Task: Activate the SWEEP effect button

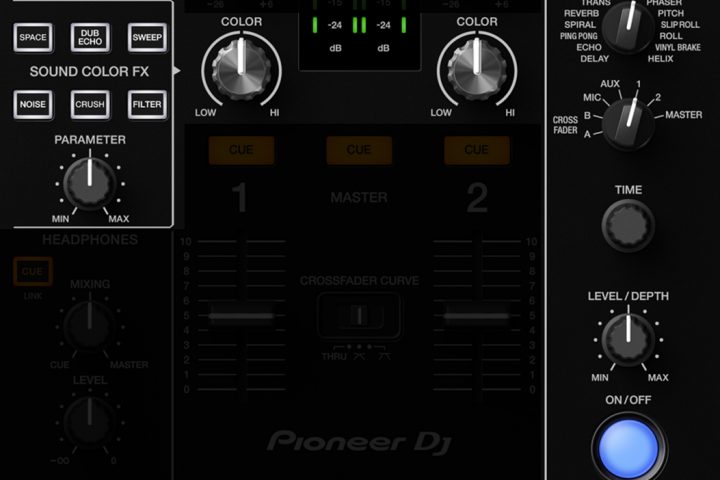Action: [147, 39]
